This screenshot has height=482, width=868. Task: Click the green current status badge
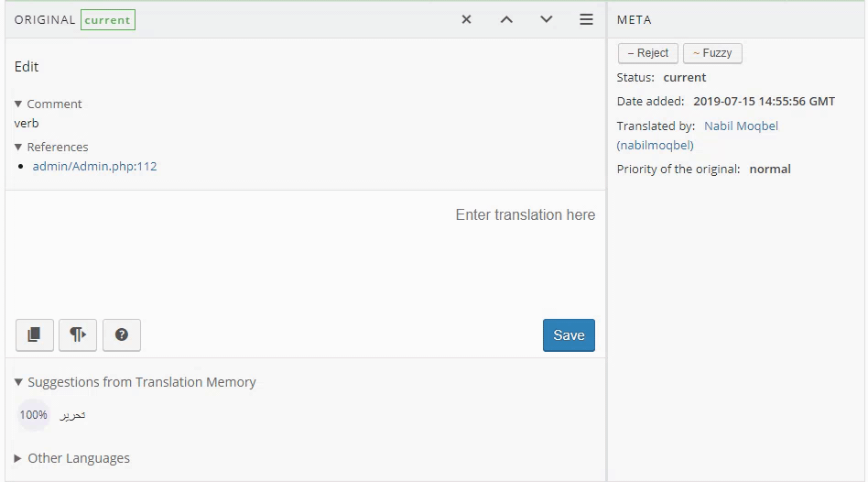pos(108,20)
